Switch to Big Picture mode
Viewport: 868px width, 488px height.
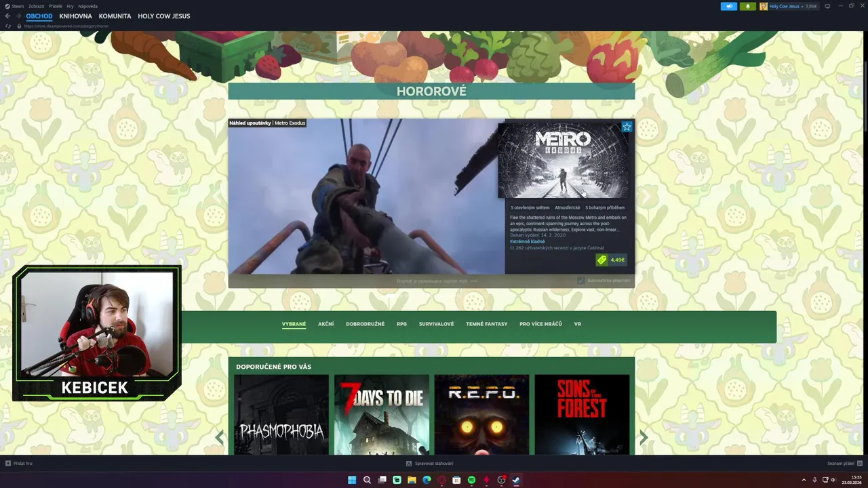point(827,6)
